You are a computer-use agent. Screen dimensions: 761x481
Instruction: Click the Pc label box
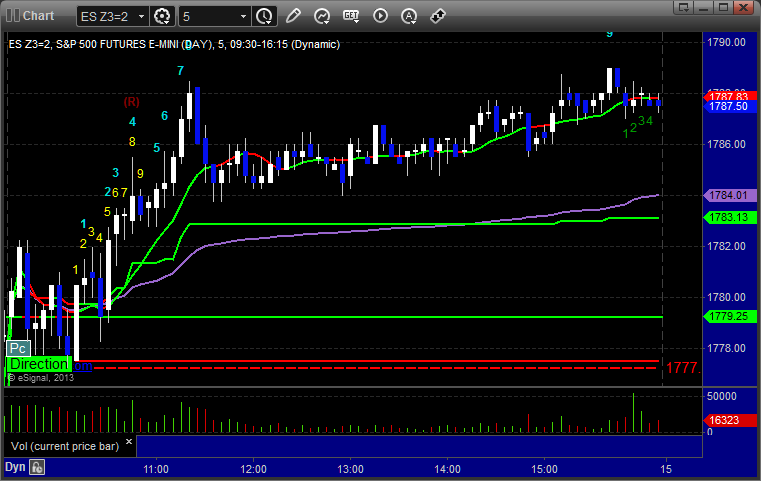tap(18, 348)
